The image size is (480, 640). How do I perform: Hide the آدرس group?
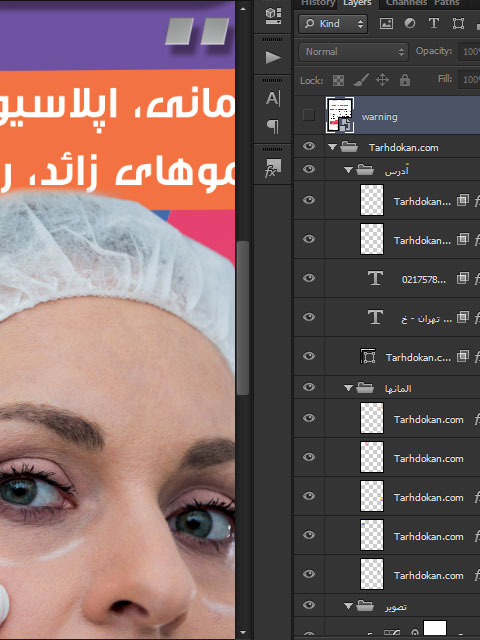point(309,169)
